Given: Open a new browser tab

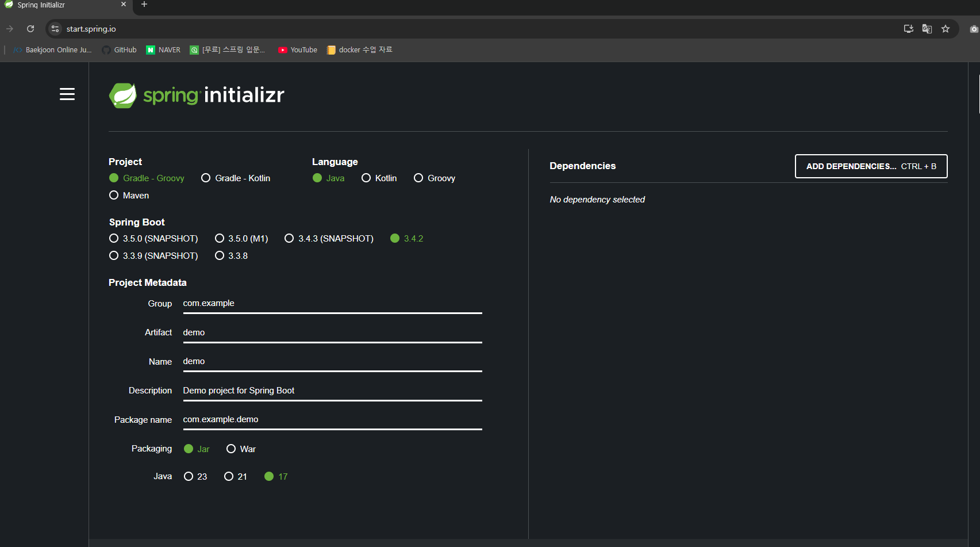Looking at the screenshot, I should coord(144,5).
